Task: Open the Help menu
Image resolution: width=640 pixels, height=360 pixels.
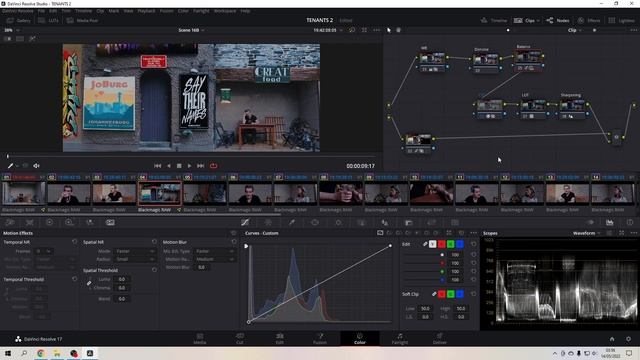Action: (245, 11)
